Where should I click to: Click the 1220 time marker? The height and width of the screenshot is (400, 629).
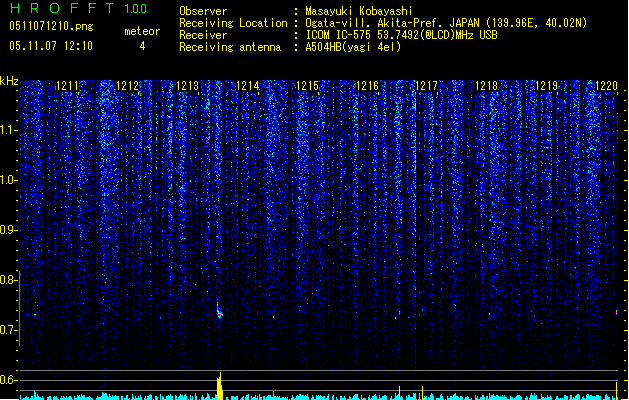point(607,86)
